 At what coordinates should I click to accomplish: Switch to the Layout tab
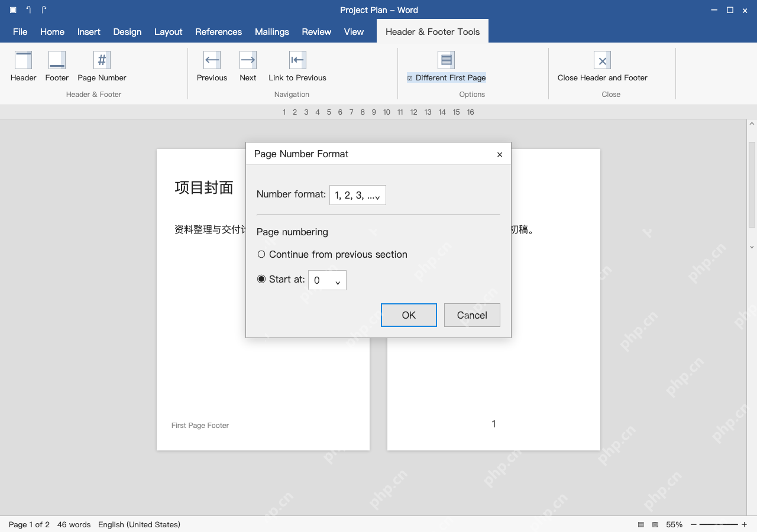169,32
